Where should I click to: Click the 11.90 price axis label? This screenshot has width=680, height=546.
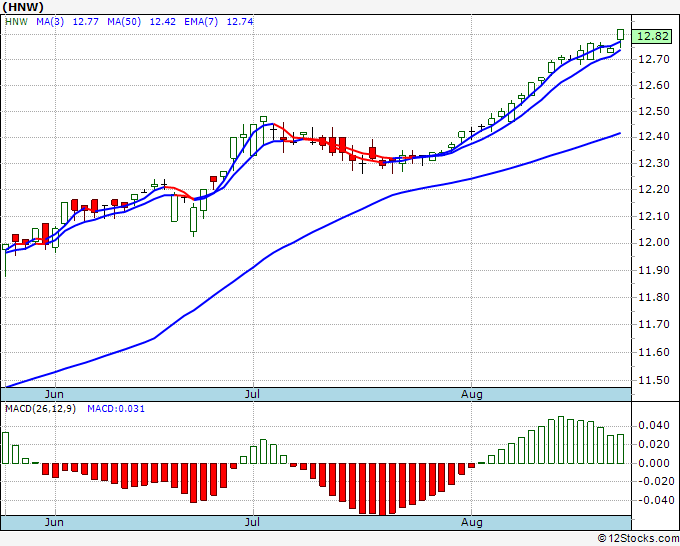click(x=654, y=270)
